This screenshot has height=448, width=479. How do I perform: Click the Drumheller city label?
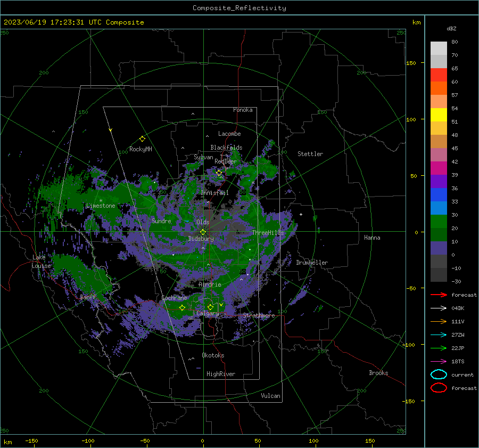pos(312,263)
